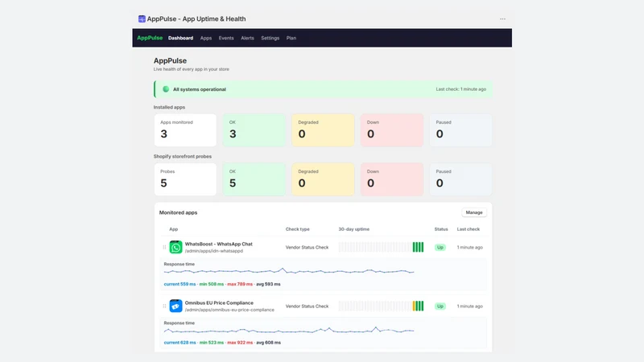Click the max 922 ms value
This screenshot has height=362, width=644.
[240, 343]
